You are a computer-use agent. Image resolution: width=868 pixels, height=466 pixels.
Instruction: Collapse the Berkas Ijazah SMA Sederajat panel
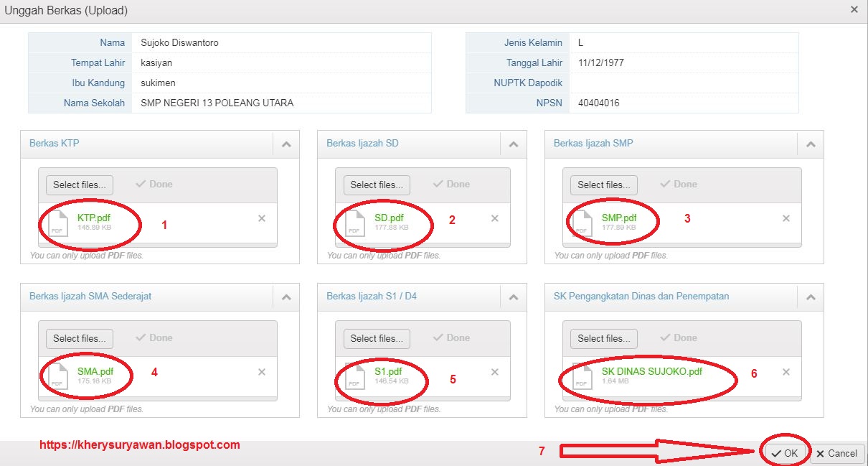[x=286, y=297]
